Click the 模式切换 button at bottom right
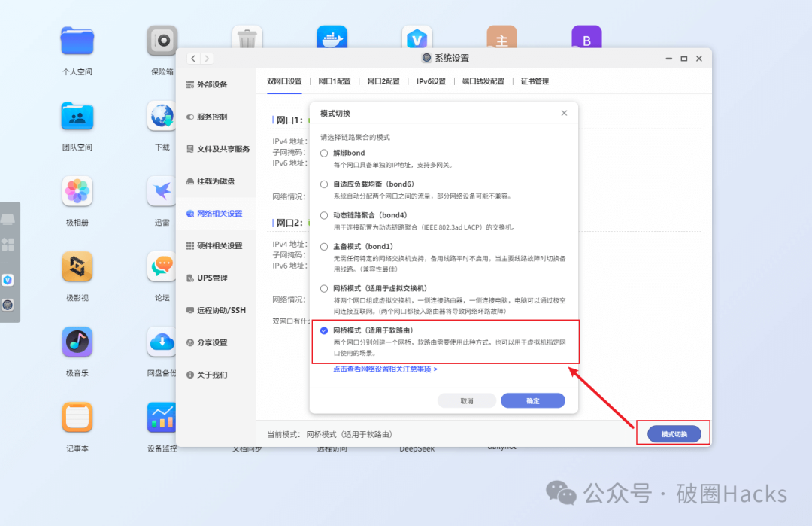 (674, 434)
